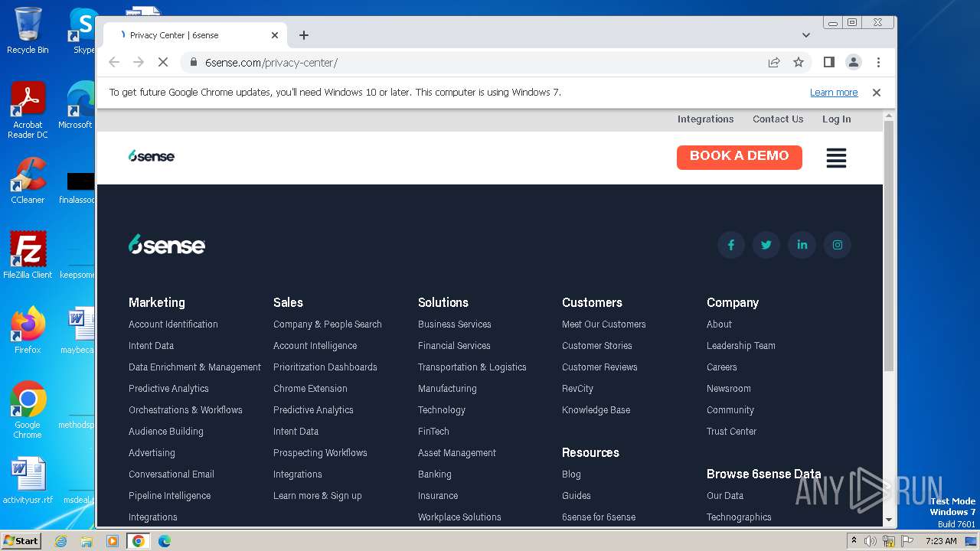Dismiss the Chrome update notification bar
This screenshot has height=551, width=980.
pyautogui.click(x=877, y=93)
